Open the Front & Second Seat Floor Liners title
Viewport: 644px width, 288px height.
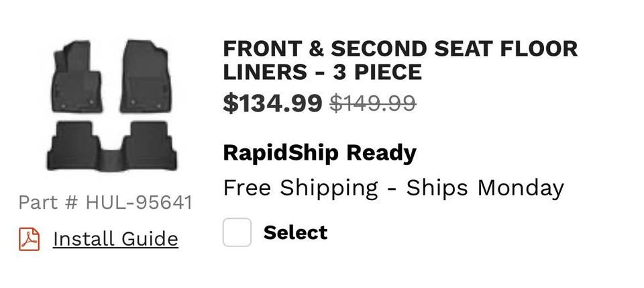point(400,60)
